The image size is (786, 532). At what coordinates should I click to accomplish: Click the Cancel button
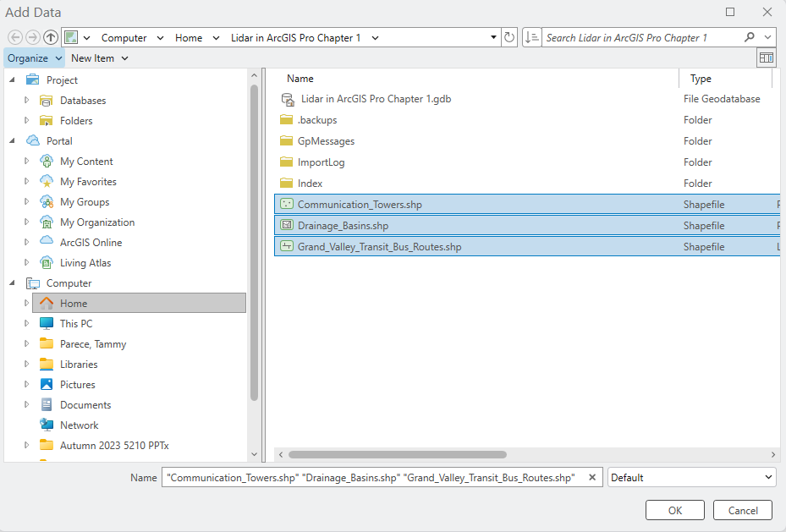tap(742, 510)
